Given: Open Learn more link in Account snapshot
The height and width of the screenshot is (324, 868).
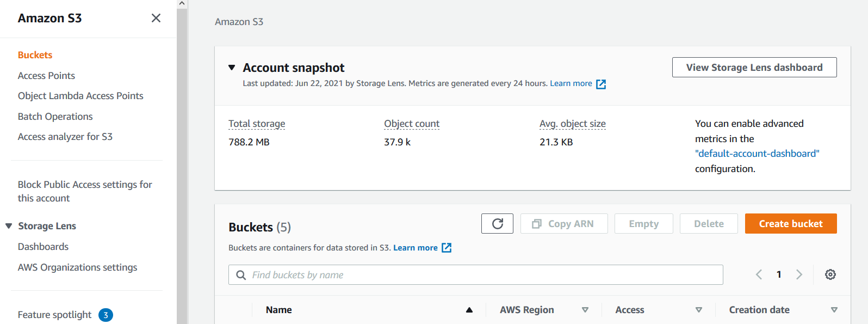Looking at the screenshot, I should pyautogui.click(x=571, y=83).
